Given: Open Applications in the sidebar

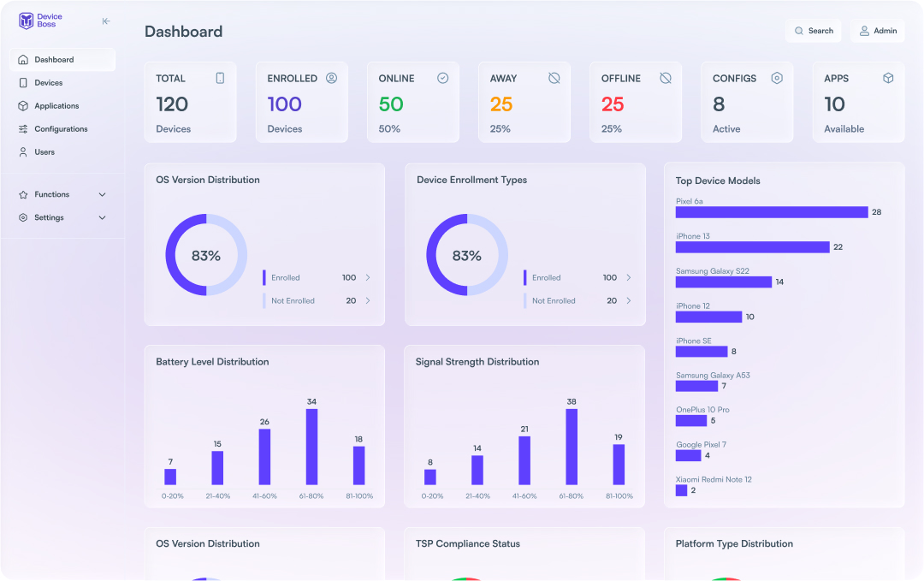Looking at the screenshot, I should coord(62,105).
